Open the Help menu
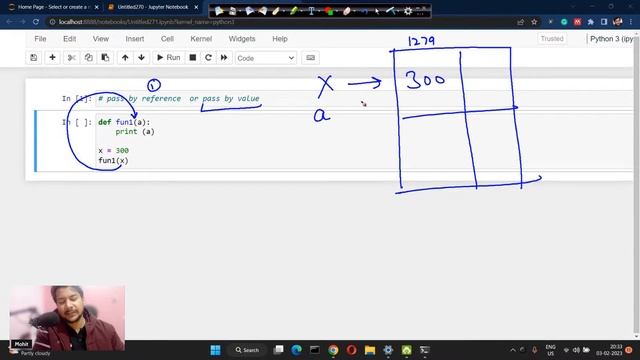Viewport: 640px width, 360px height. 280,39
